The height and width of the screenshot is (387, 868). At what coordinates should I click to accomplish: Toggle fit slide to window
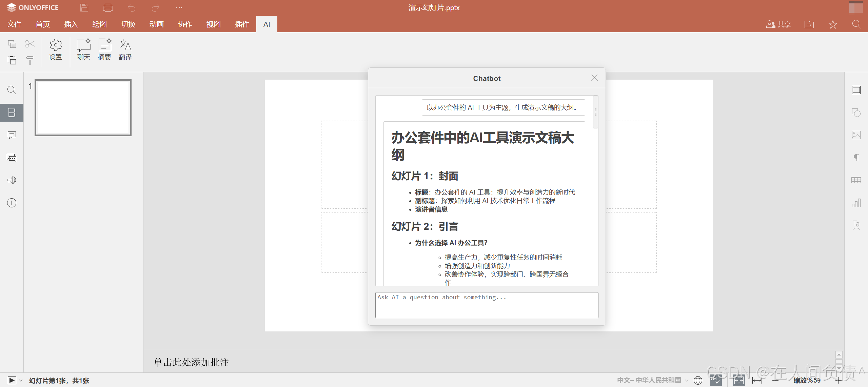[x=738, y=380]
